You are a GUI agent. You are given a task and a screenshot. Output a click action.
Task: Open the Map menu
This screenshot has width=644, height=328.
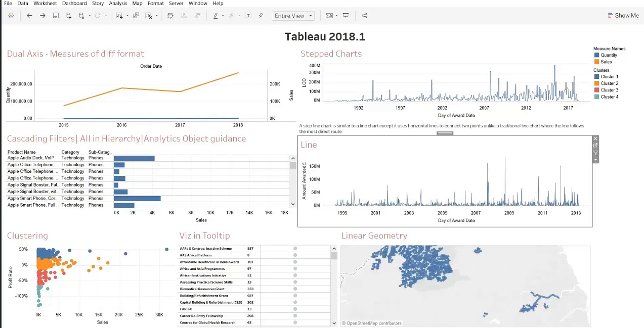click(x=137, y=3)
